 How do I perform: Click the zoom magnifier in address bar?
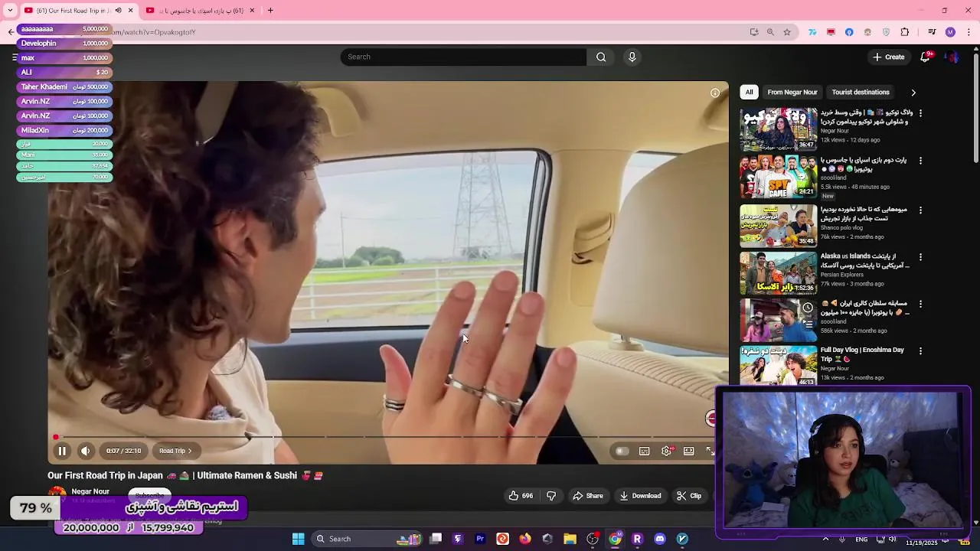[x=770, y=32]
